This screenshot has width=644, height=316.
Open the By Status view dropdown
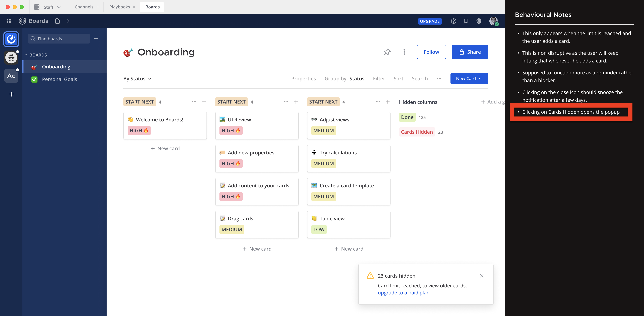(x=137, y=79)
